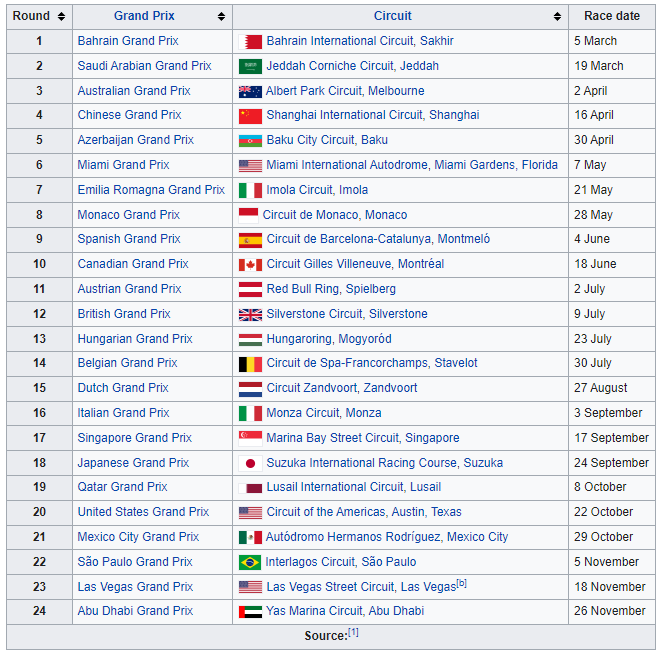Open the Bahrain Grand Prix link
Image resolution: width=663 pixels, height=657 pixels.
(x=128, y=41)
